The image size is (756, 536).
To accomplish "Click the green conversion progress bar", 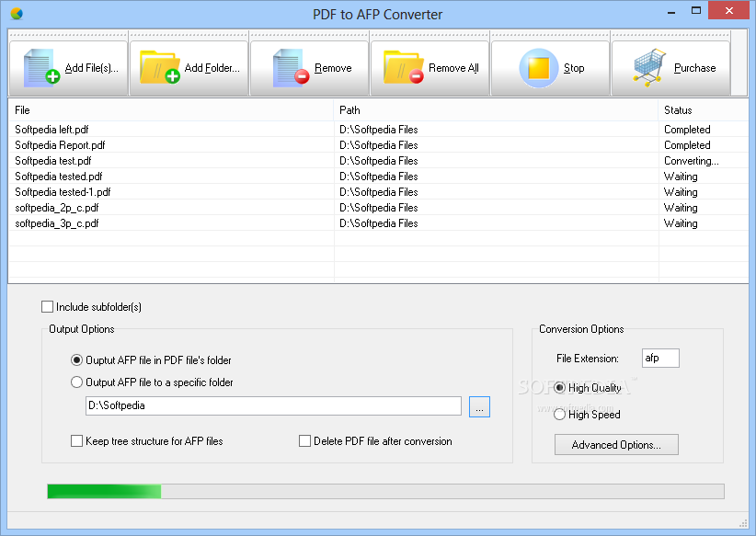I will coord(385,491).
